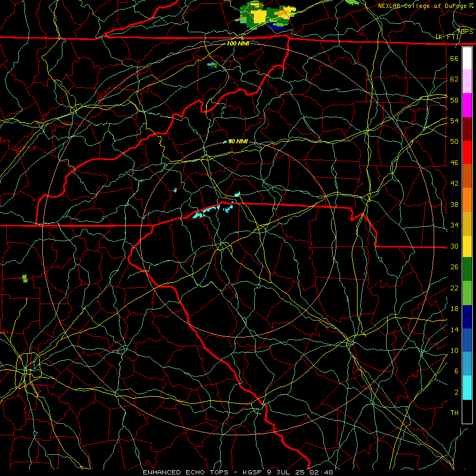
Task: Click the cyan segment of the color scale
Action: point(467,388)
